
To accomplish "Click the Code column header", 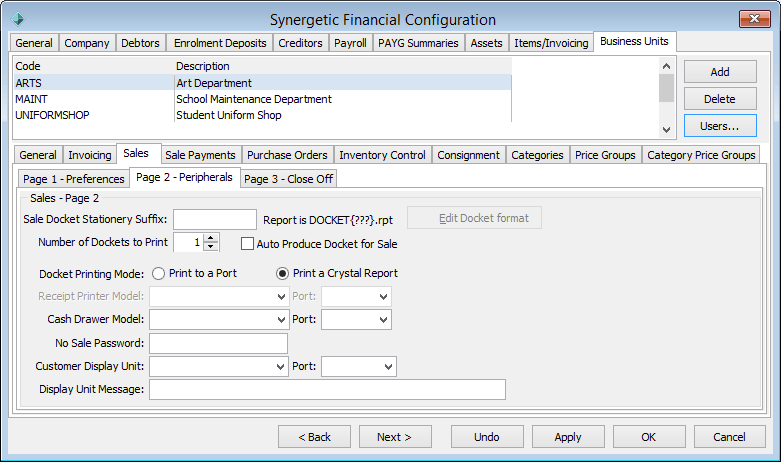I will (94, 66).
